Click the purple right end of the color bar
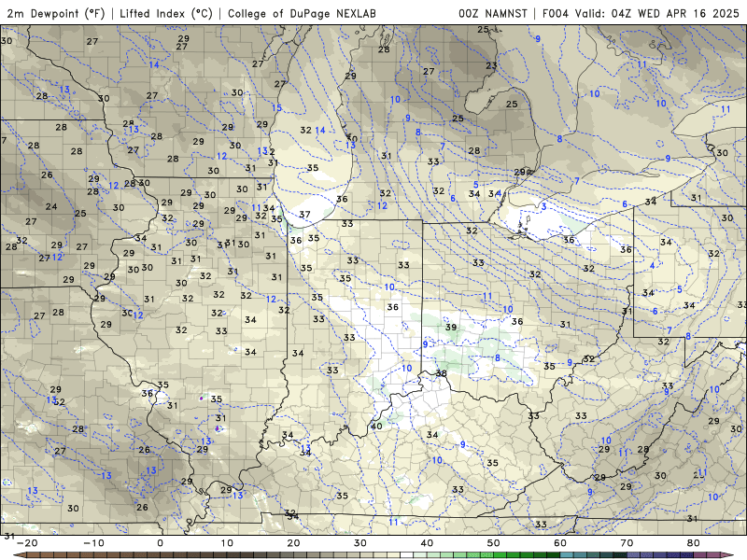 pyautogui.click(x=726, y=555)
